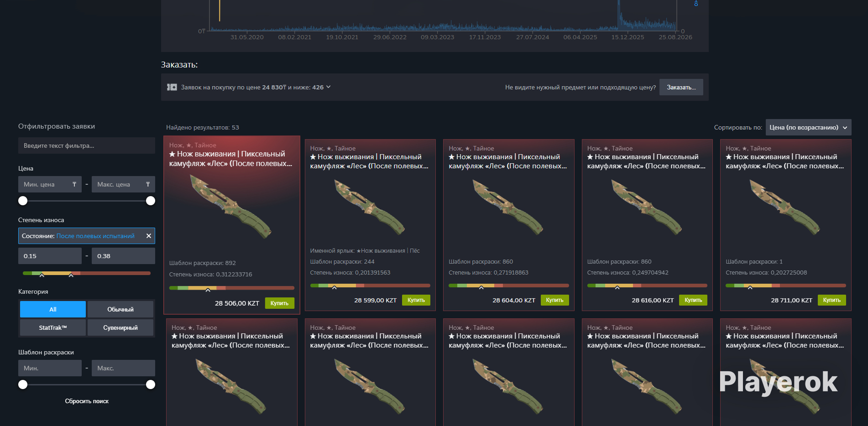868x426 pixels.
Task: Click chart date label '15.12.2025'
Action: [x=627, y=37]
